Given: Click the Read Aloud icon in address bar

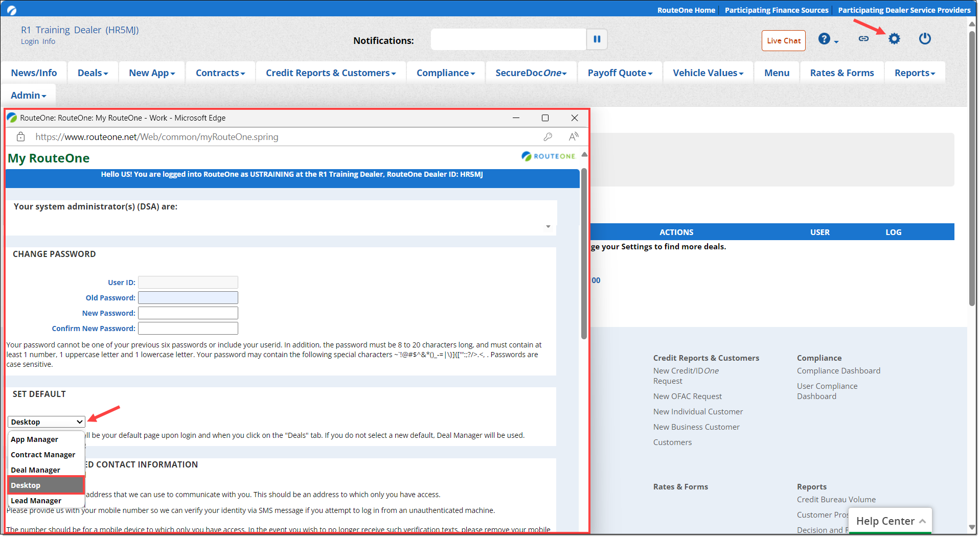Looking at the screenshot, I should tap(574, 137).
